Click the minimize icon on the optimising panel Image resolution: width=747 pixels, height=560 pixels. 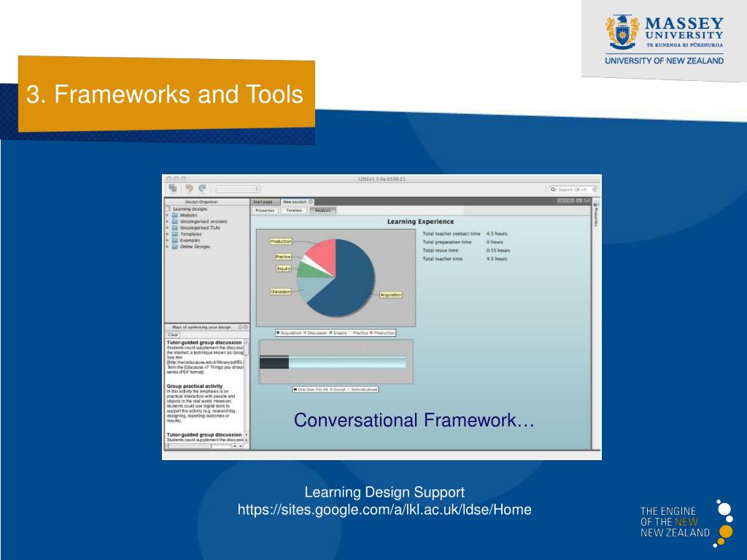click(240, 327)
